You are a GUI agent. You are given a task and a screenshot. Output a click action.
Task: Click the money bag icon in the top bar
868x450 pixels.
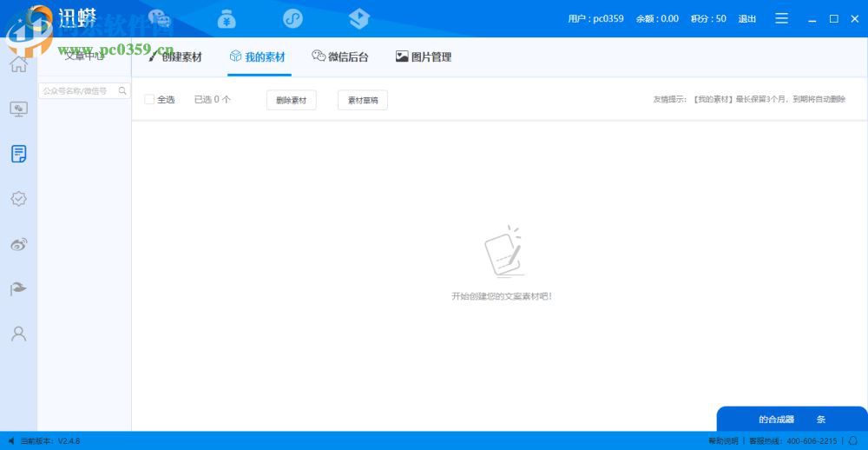coord(227,19)
